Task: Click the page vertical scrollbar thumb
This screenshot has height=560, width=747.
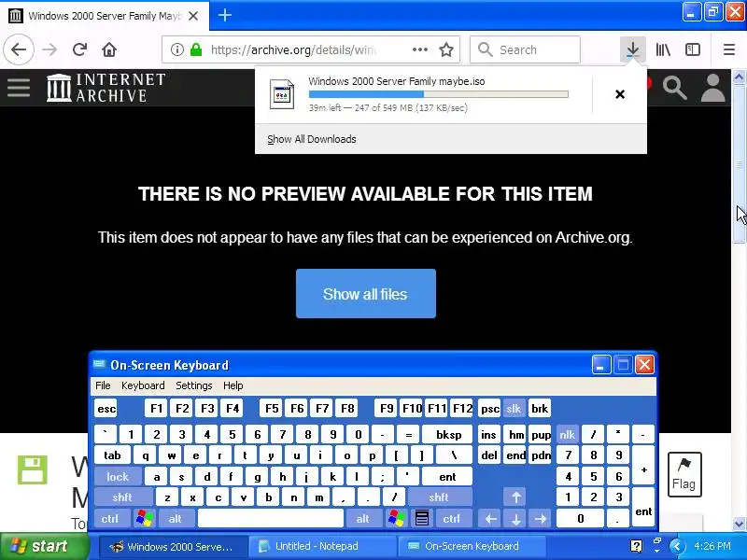Action: tap(739, 164)
